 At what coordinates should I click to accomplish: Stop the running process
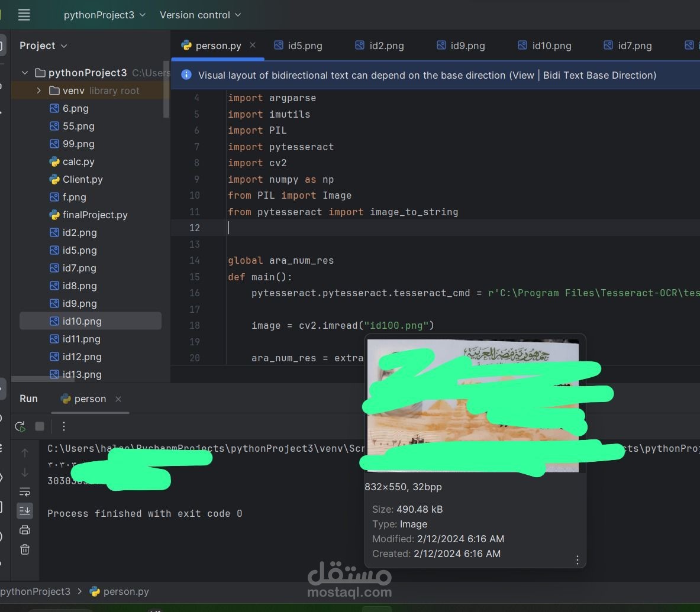39,426
